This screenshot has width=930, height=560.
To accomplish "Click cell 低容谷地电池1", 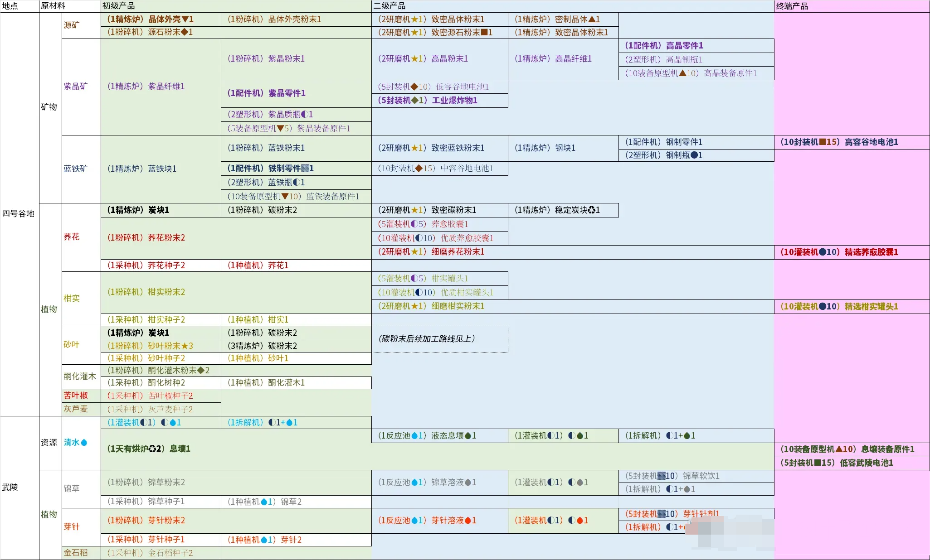I will pyautogui.click(x=440, y=87).
